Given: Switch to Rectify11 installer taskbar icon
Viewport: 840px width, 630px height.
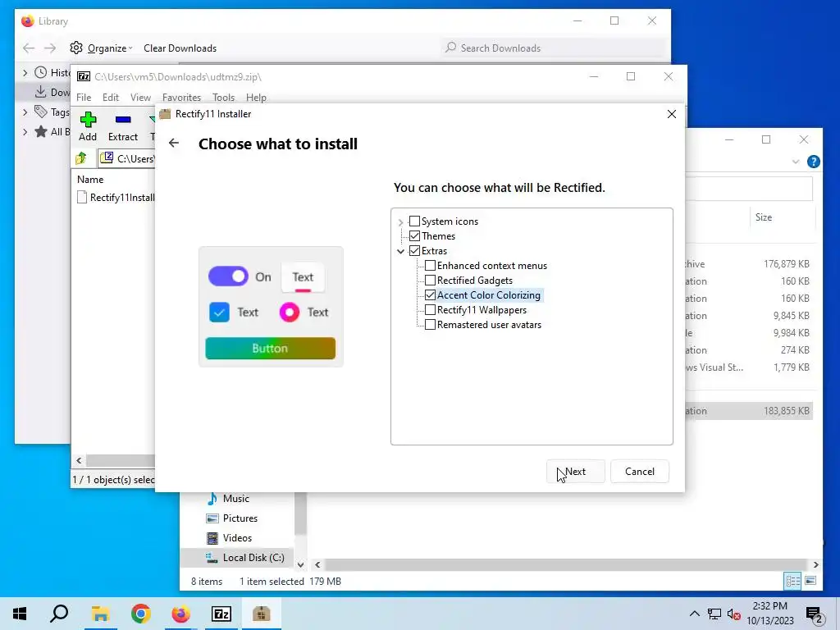Looking at the screenshot, I should (262, 614).
